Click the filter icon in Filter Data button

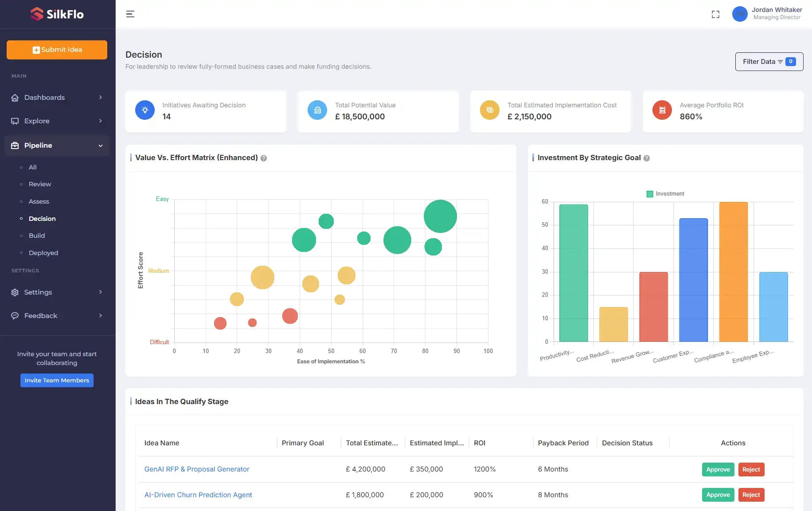780,62
